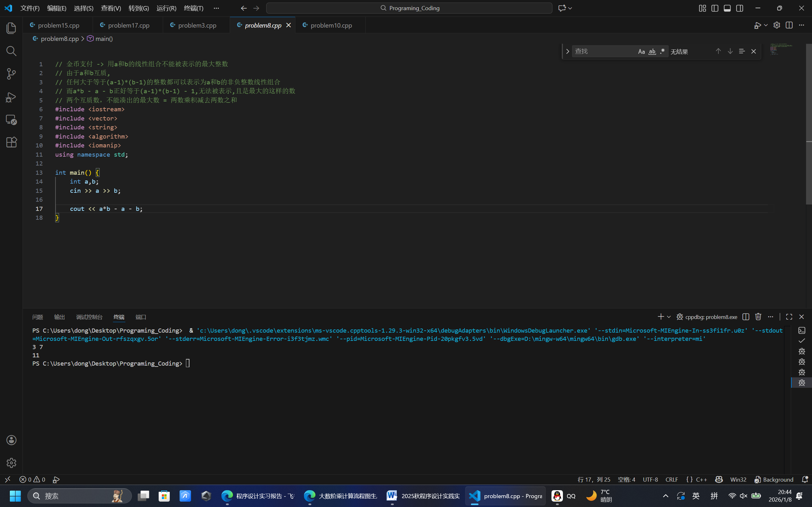Toggle Match Case in find widget
Screen dimensions: 812x507
pyautogui.click(x=641, y=51)
